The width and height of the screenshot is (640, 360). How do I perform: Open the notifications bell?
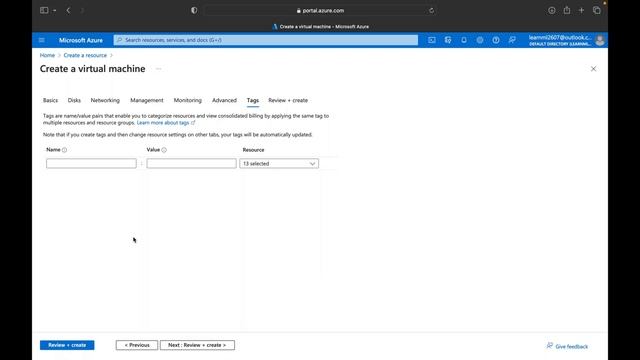click(464, 40)
